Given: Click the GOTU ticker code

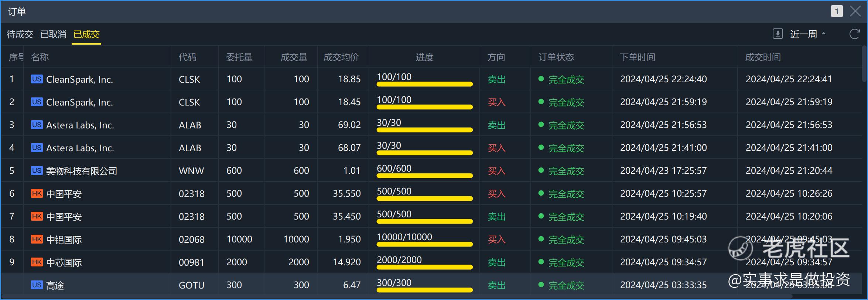Looking at the screenshot, I should coord(191,285).
